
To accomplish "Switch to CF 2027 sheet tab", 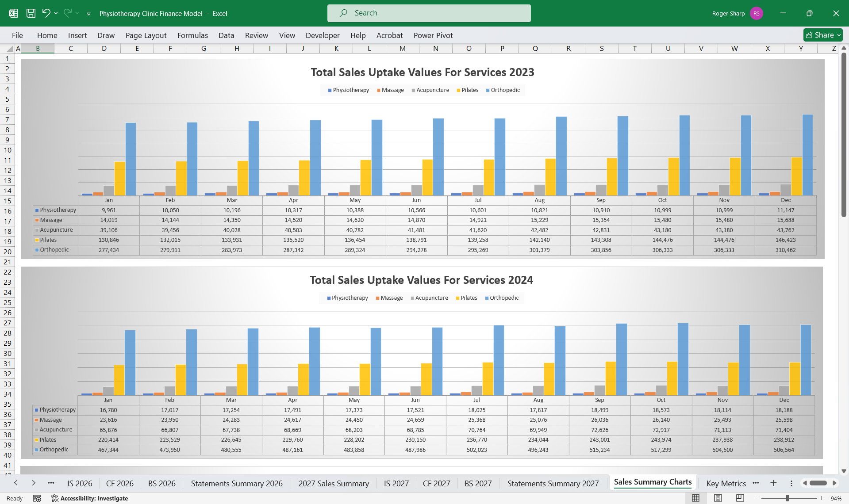I will pos(437,484).
